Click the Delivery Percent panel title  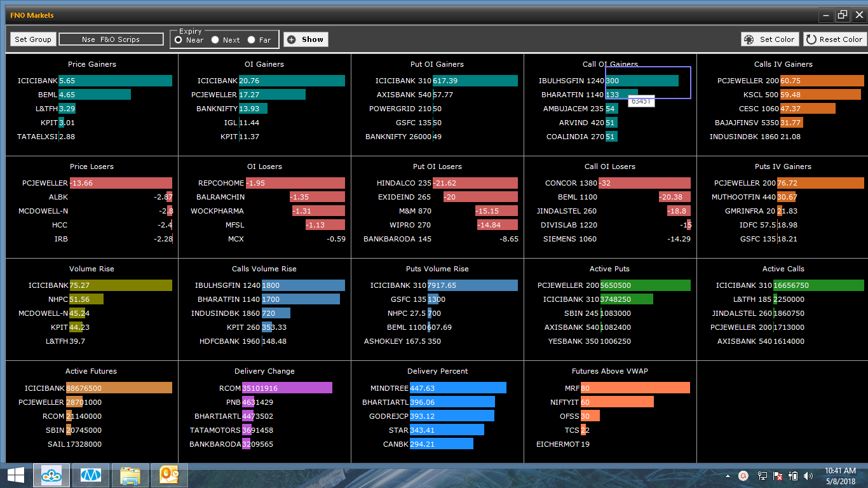[438, 371]
